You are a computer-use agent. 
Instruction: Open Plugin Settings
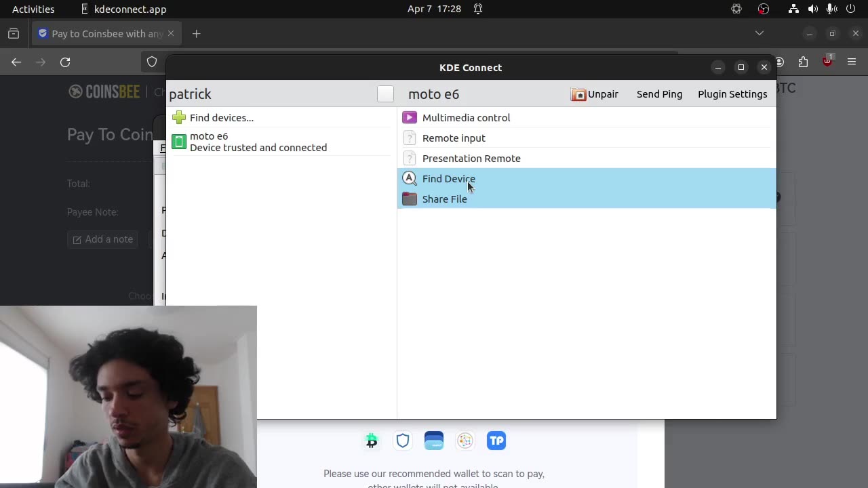(732, 94)
